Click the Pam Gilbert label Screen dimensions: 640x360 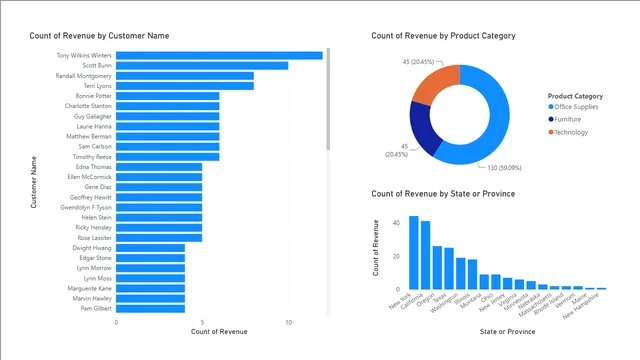(x=96, y=309)
